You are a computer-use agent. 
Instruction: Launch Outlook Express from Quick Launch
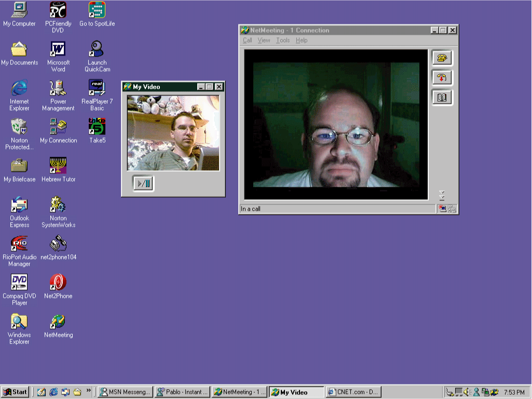tap(65, 392)
